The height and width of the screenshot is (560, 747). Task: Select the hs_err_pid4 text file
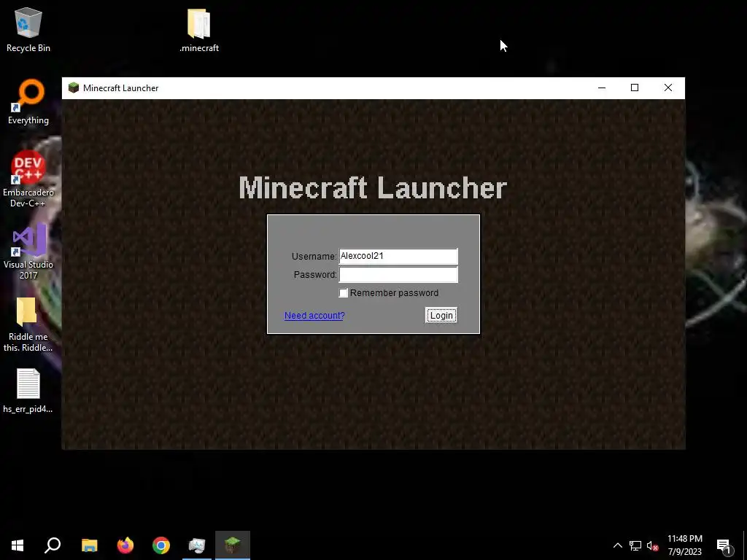pos(28,391)
